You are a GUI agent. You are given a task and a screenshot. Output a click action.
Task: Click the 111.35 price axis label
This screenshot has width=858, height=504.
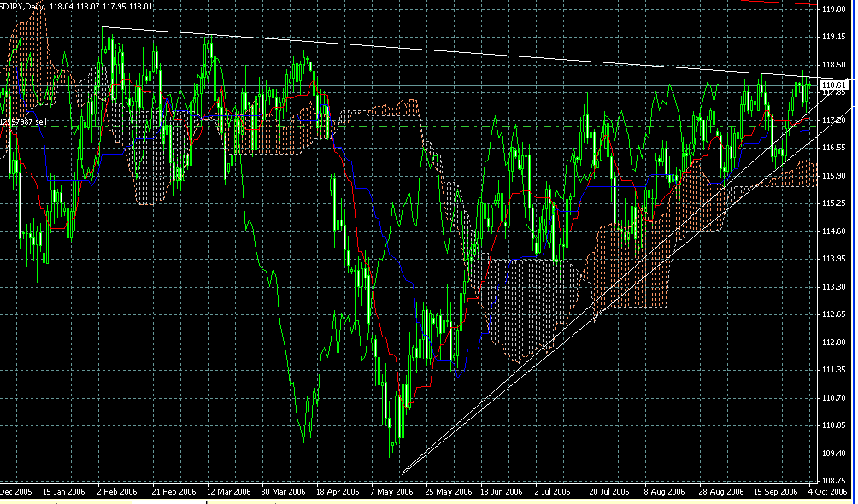(834, 370)
